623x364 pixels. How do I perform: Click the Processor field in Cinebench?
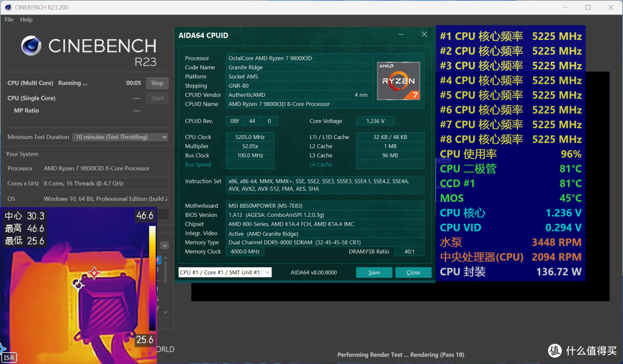point(106,168)
